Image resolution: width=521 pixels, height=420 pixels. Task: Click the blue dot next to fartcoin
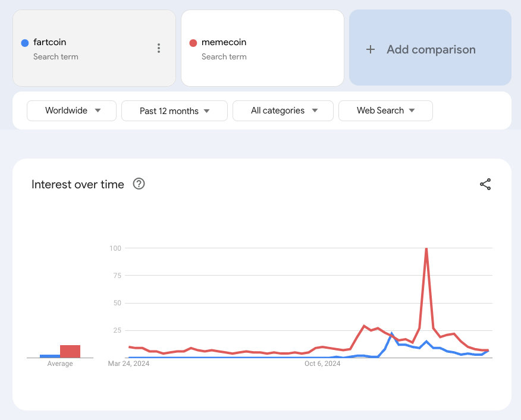[25, 43]
